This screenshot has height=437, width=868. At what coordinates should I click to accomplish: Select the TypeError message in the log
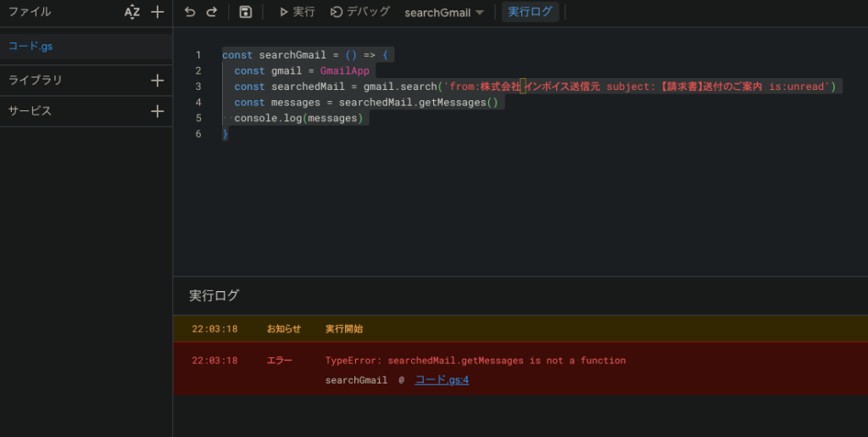[475, 361]
